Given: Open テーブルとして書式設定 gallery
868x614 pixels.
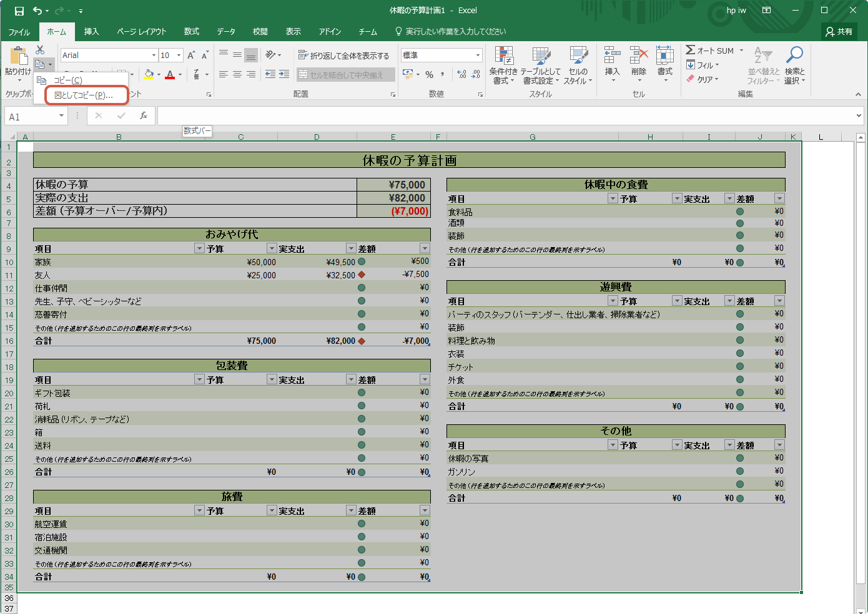Looking at the screenshot, I should point(541,66).
